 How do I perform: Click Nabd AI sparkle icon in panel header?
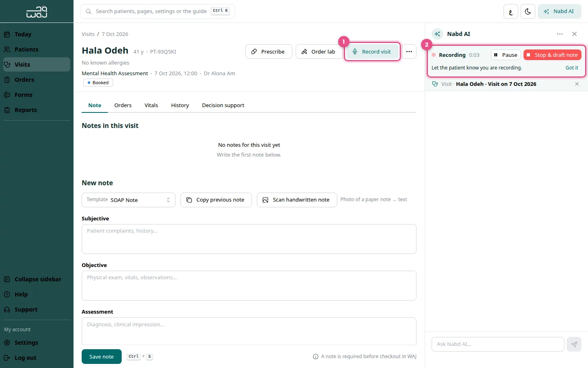click(x=437, y=34)
